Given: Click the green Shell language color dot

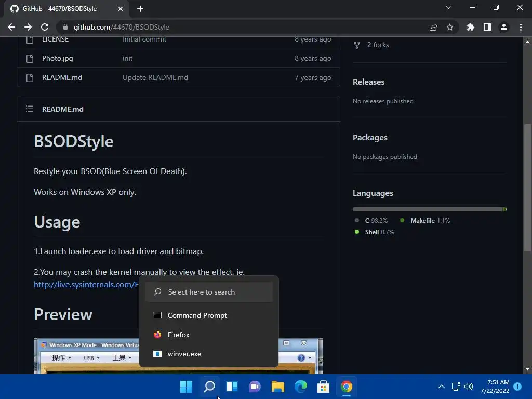Looking at the screenshot, I should tap(356, 232).
